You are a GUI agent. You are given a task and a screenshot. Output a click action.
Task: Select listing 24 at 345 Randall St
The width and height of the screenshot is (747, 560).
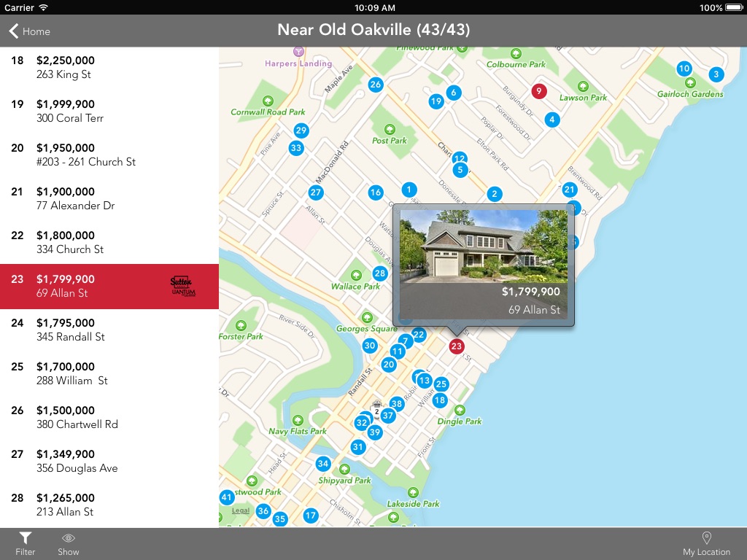pyautogui.click(x=109, y=330)
